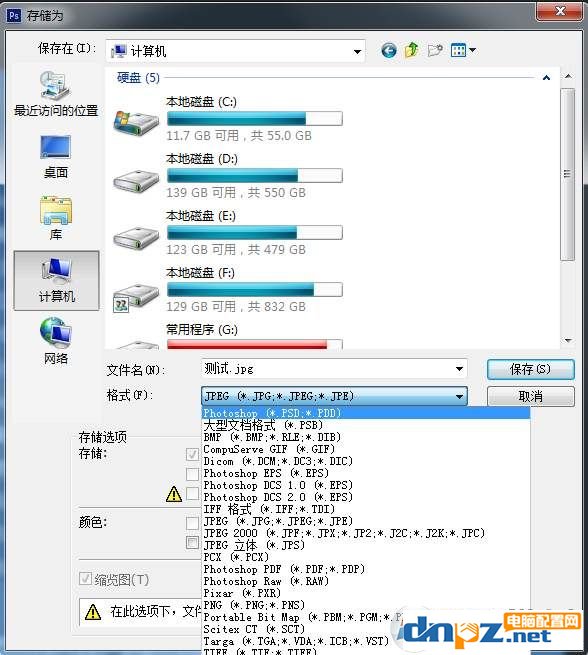588x655 pixels.
Task: Click the 保存(S) save button
Action: [530, 369]
